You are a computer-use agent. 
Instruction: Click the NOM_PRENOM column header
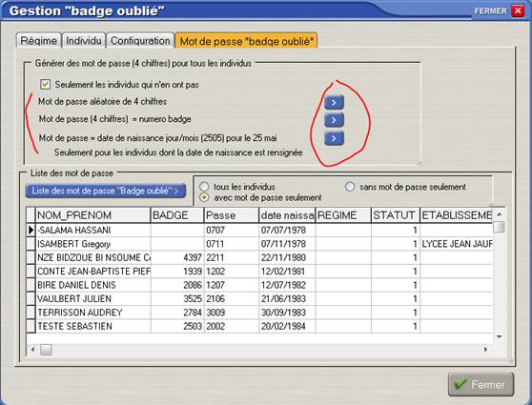coord(93,215)
